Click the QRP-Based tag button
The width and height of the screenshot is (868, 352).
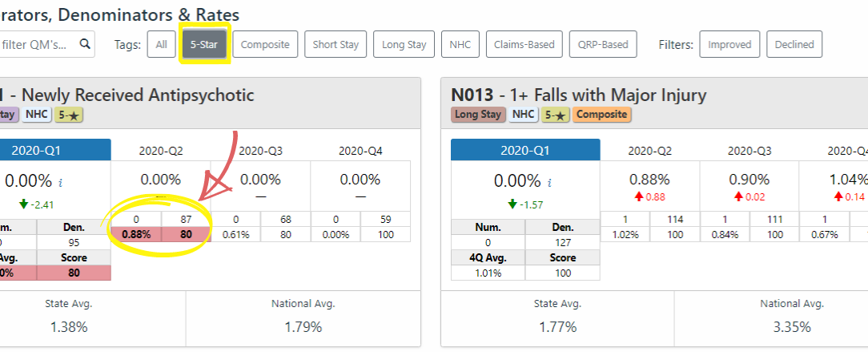[603, 45]
